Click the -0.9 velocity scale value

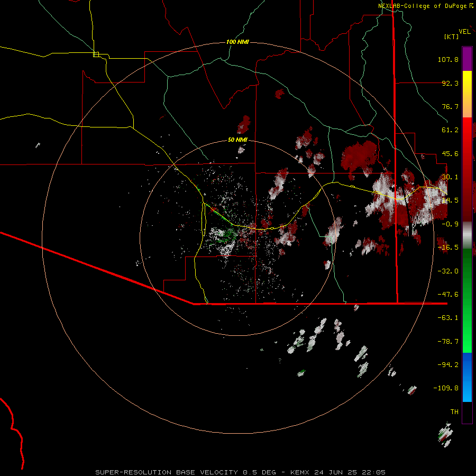pos(450,224)
